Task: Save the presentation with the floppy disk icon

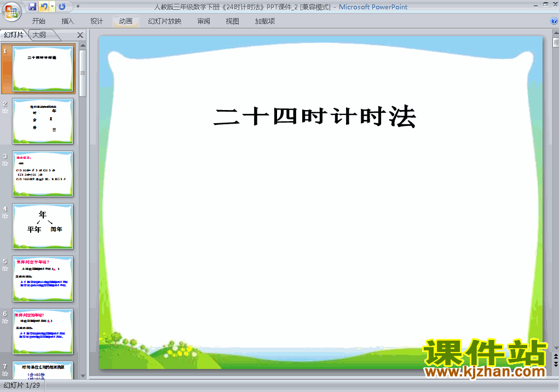Action: point(32,7)
